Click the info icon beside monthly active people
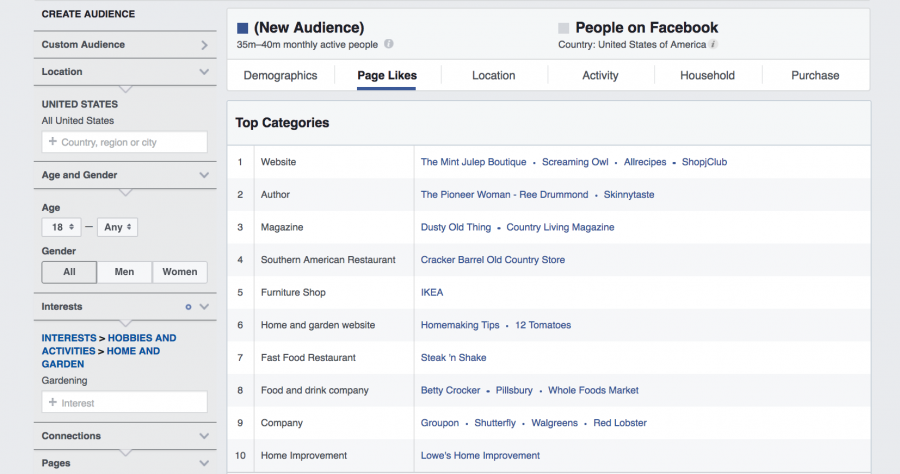Viewport: 900px width, 474px height. [389, 44]
